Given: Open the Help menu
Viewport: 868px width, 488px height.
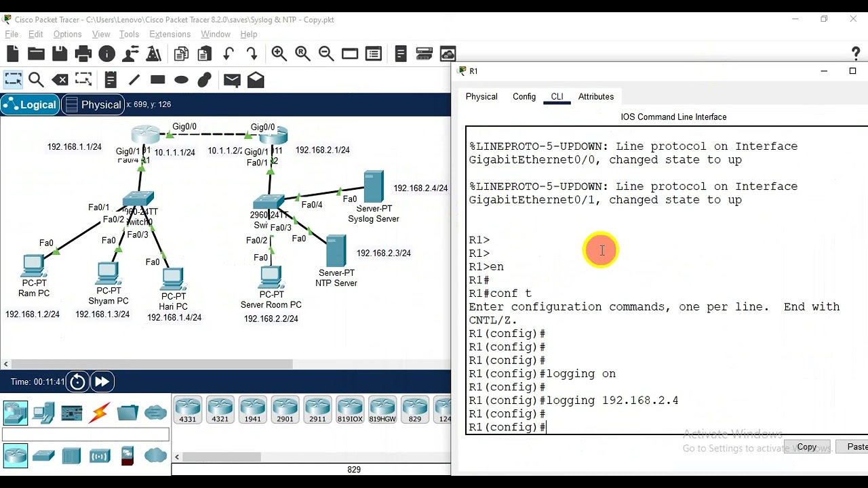Looking at the screenshot, I should [249, 34].
